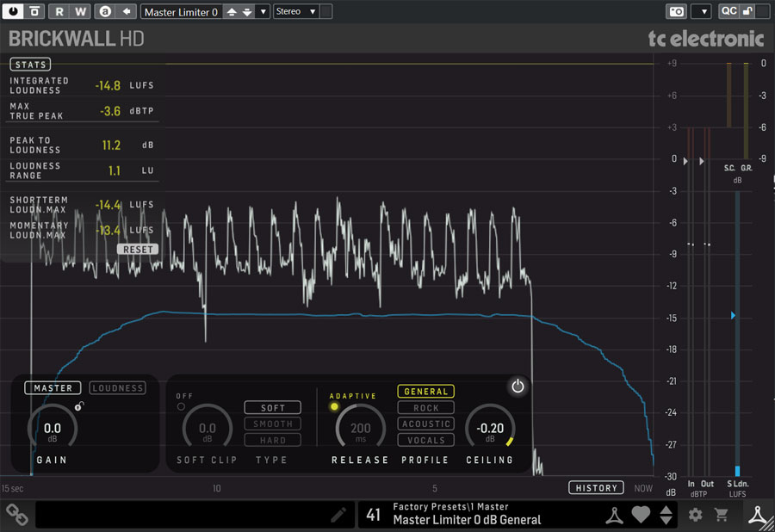
Task: Select the ACOUSTIC profile
Action: [x=425, y=424]
